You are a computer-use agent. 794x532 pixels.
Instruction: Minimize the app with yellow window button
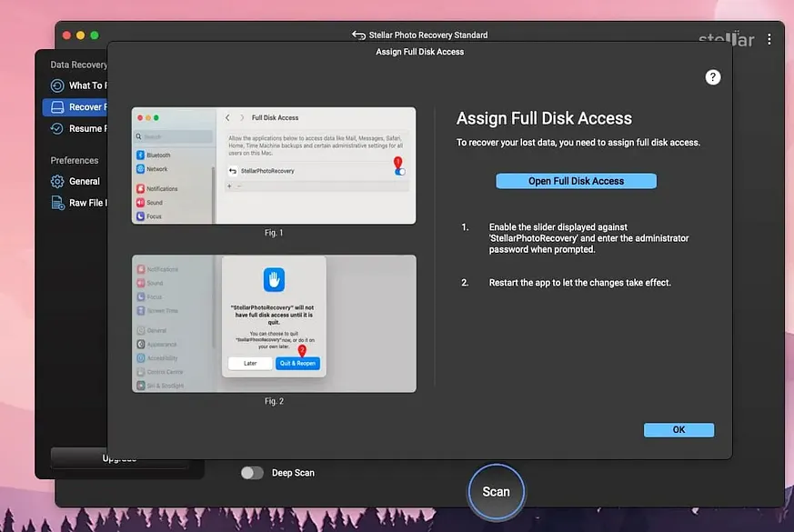click(81, 35)
